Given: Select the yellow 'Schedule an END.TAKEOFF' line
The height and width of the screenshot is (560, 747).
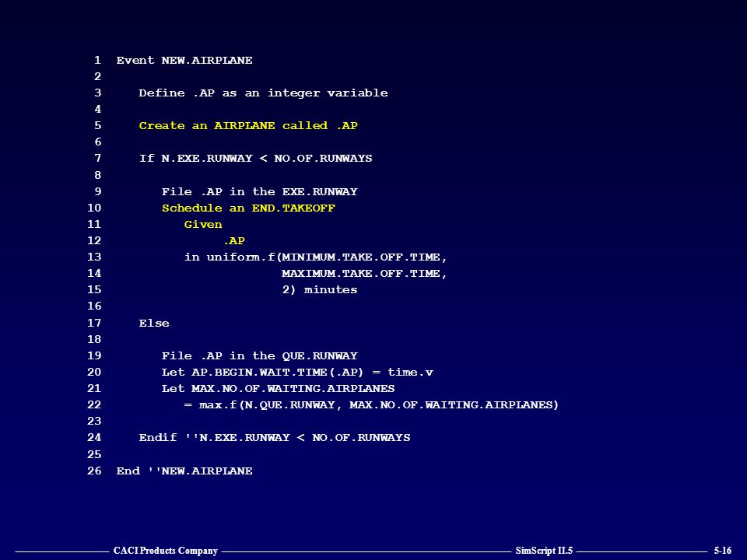Looking at the screenshot, I should (248, 208).
